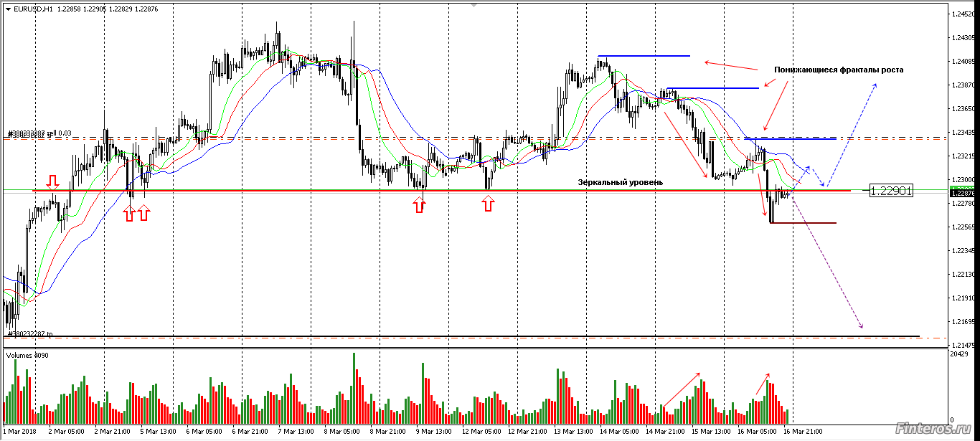The height and width of the screenshot is (441, 980).
Task: Click the gray chart shift triangle marker
Action: 472,4
